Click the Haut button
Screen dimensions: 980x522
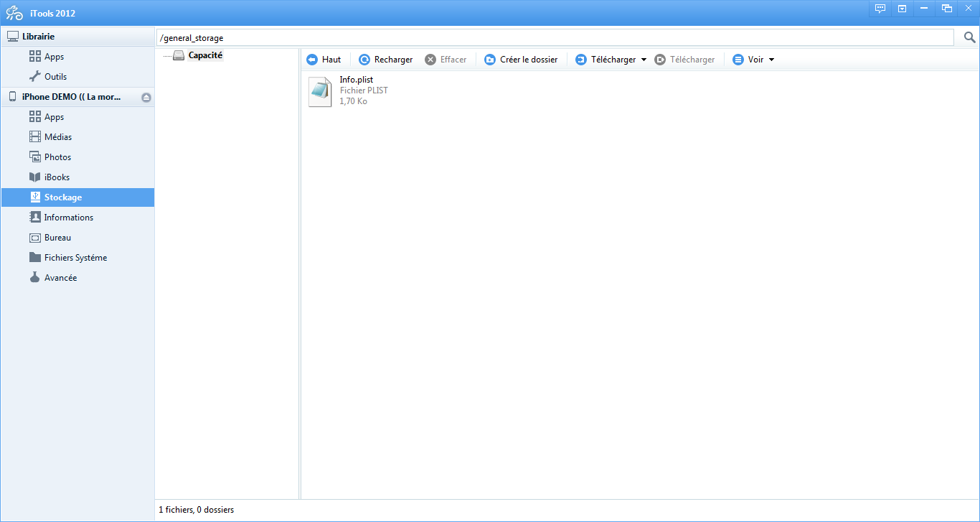click(324, 60)
